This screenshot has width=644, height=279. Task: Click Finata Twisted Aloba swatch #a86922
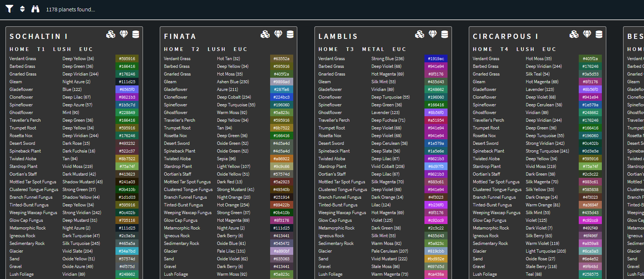coord(281,159)
